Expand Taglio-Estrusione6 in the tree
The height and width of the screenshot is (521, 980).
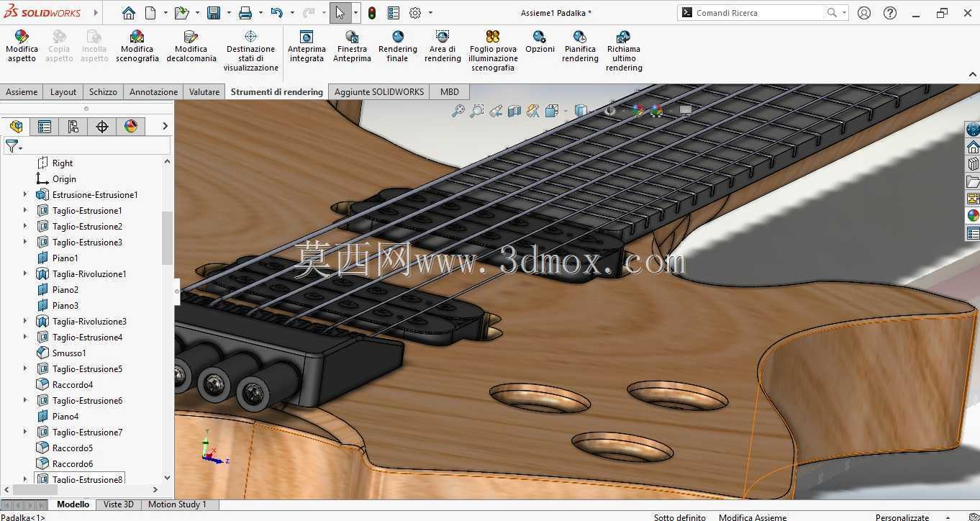click(x=25, y=401)
